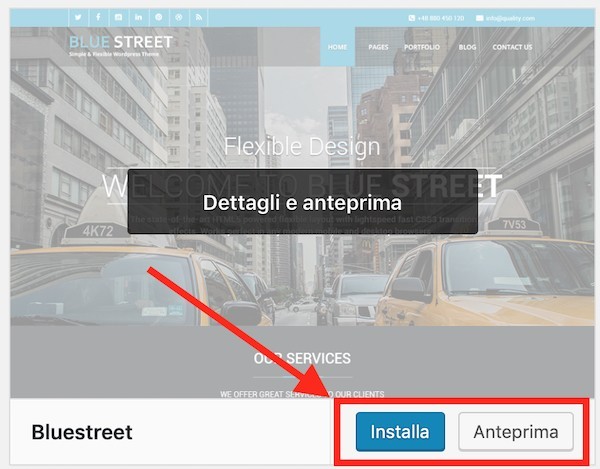Click the Bluestreet theme name
Image resolution: width=600 pixels, height=469 pixels.
[x=82, y=432]
